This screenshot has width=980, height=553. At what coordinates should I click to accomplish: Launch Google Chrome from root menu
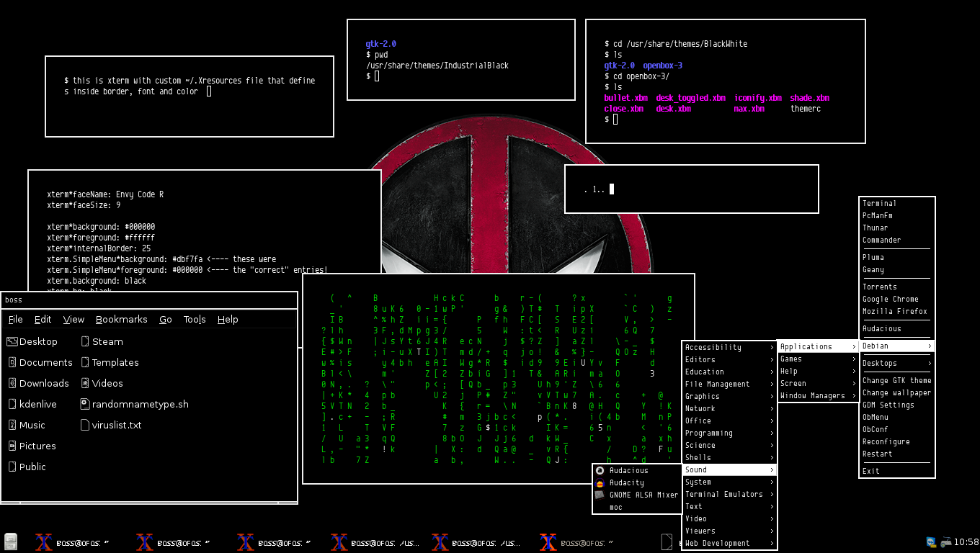point(897,299)
